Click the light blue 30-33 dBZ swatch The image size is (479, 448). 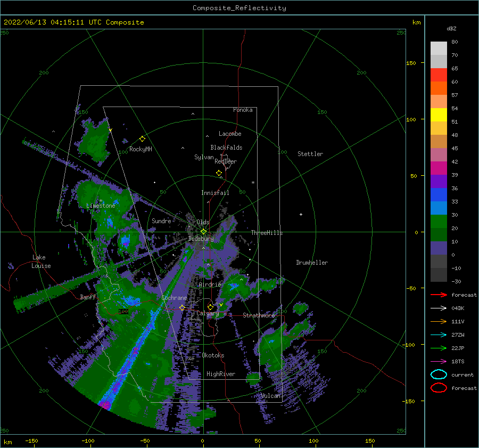coord(439,208)
